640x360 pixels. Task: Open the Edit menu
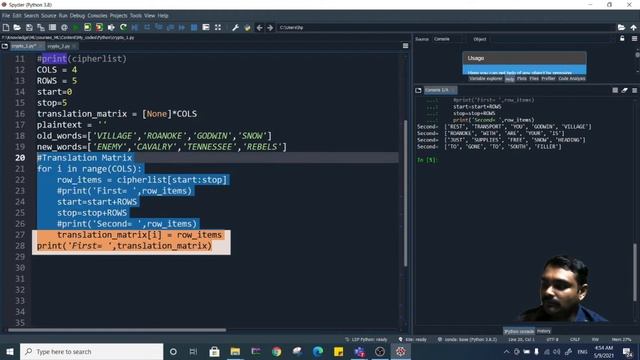(x=17, y=16)
